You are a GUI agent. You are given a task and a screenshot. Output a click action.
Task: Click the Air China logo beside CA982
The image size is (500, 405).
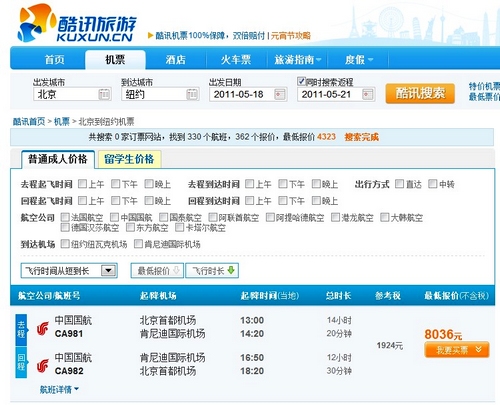point(43,366)
